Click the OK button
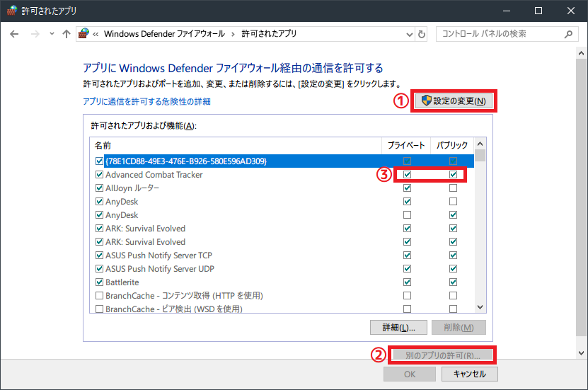588x390 pixels. point(410,374)
